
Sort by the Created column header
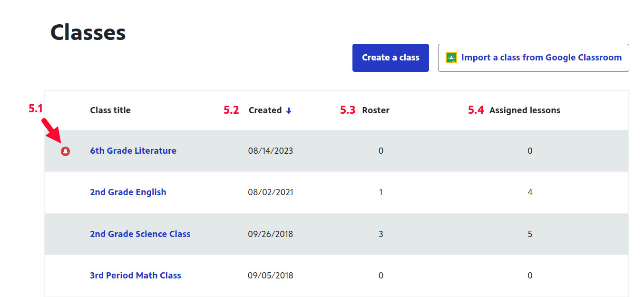pos(265,110)
